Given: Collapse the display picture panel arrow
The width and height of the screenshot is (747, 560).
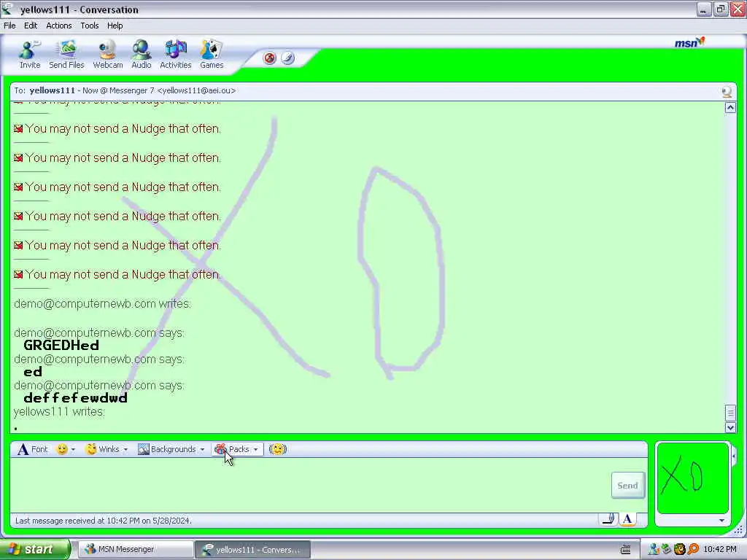Looking at the screenshot, I should pyautogui.click(x=734, y=456).
